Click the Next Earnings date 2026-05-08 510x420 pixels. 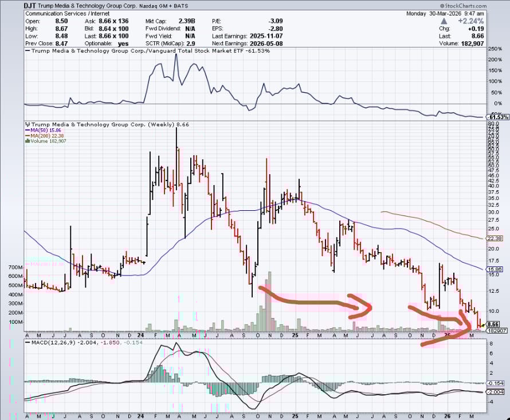coord(266,44)
